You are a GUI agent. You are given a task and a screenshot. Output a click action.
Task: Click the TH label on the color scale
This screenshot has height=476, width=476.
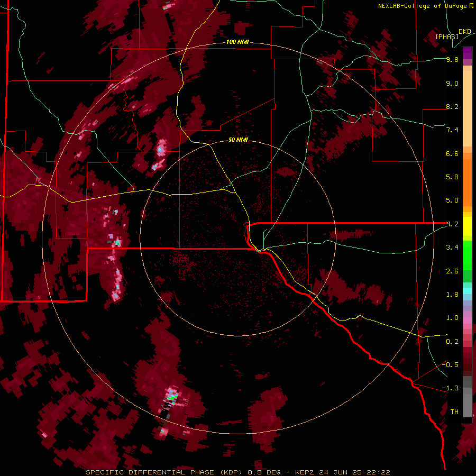point(454,412)
